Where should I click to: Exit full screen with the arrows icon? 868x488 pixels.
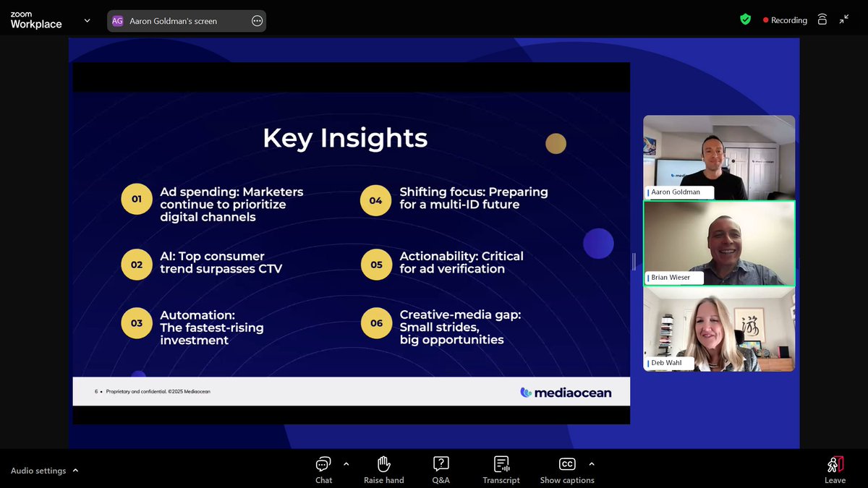pyautogui.click(x=844, y=20)
